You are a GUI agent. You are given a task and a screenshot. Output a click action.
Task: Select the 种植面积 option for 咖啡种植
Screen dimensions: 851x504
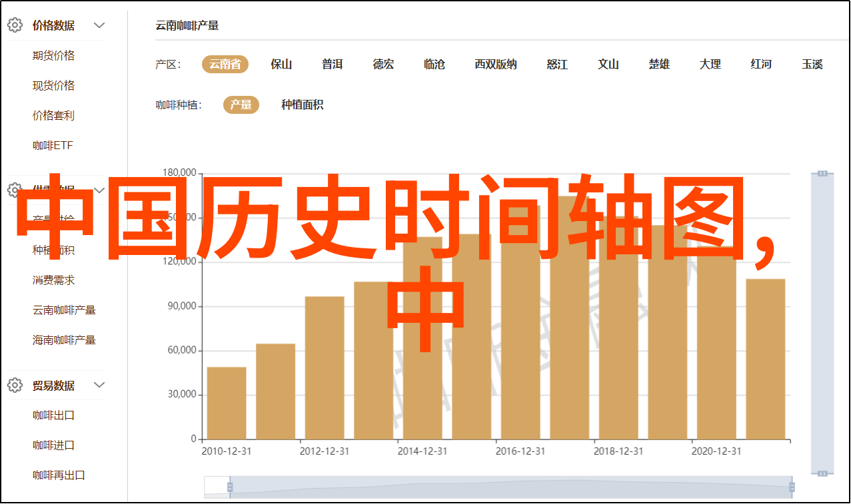coord(302,105)
